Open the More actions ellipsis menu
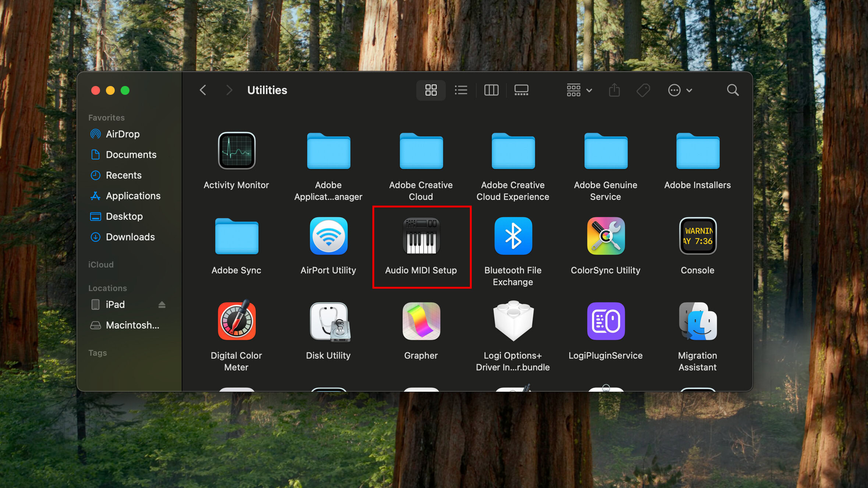868x488 pixels. point(680,90)
